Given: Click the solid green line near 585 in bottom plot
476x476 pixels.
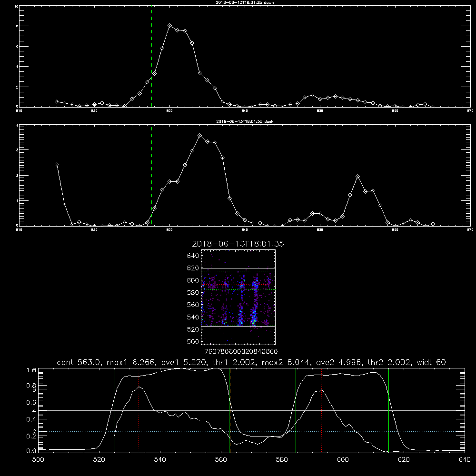Looking at the screenshot, I should coord(296,410).
